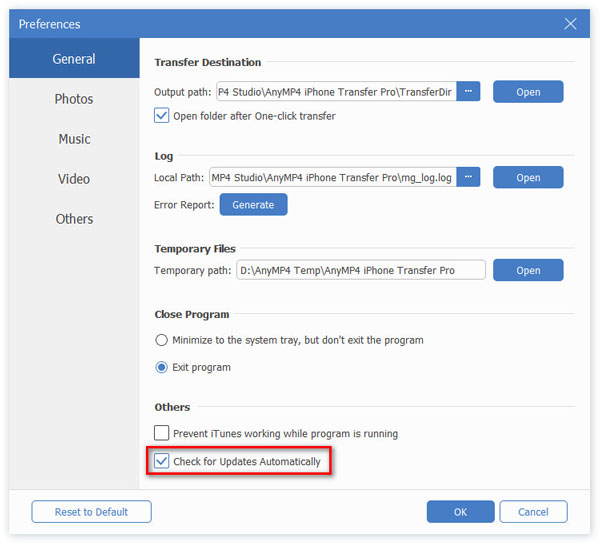
Task: Enable Prevent iTunes working while program runs
Action: point(162,433)
